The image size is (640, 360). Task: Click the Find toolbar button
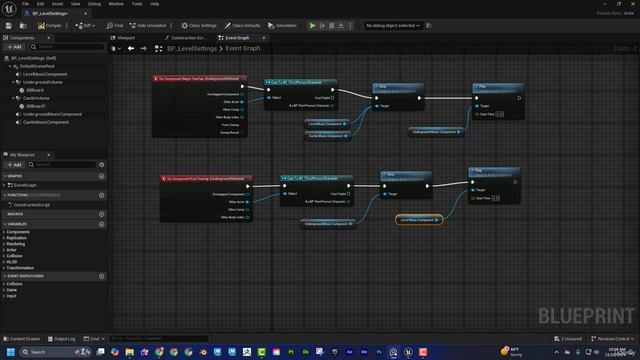point(115,26)
